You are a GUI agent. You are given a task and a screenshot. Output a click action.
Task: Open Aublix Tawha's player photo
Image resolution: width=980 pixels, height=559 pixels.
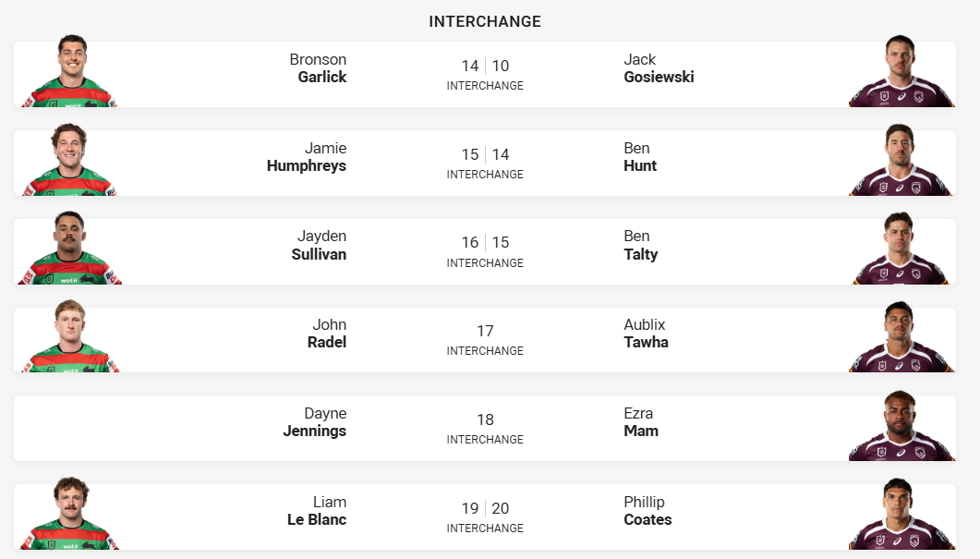pos(901,336)
